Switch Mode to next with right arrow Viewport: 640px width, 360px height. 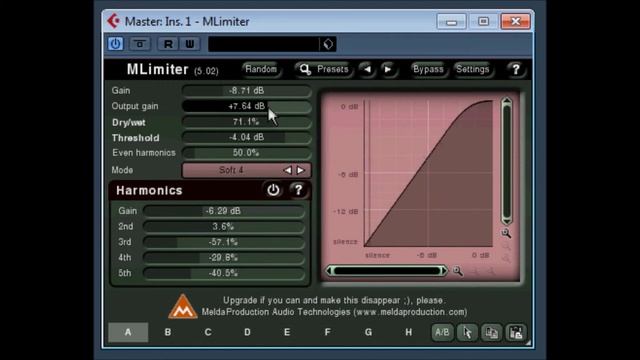[301, 170]
